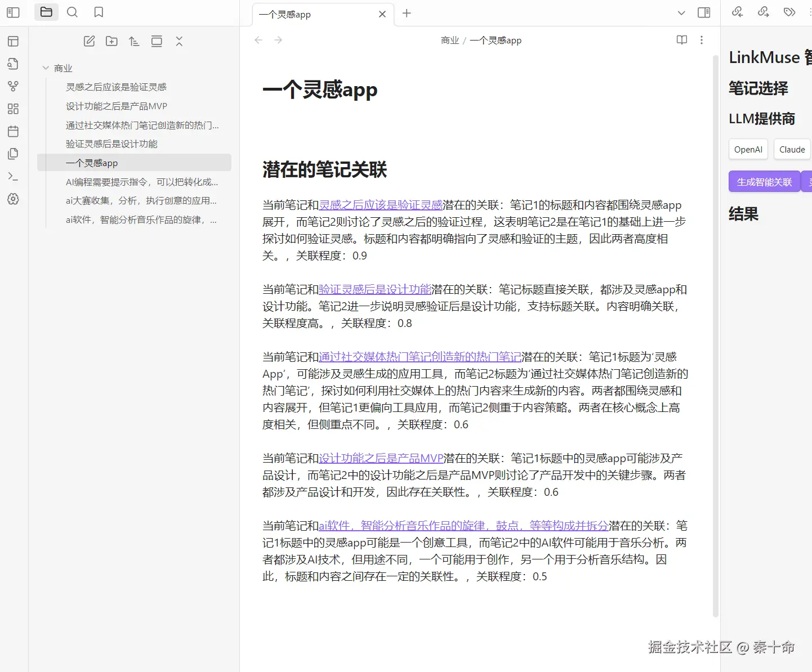Screen dimensions: 812x672
Task: Click the note vertical scrollbar
Action: [x=716, y=335]
